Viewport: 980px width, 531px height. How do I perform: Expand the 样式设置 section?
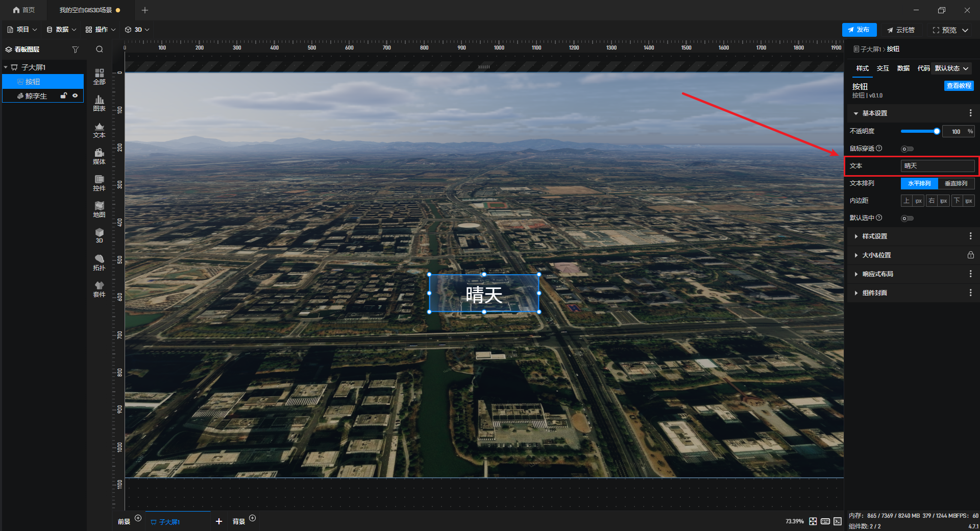856,236
